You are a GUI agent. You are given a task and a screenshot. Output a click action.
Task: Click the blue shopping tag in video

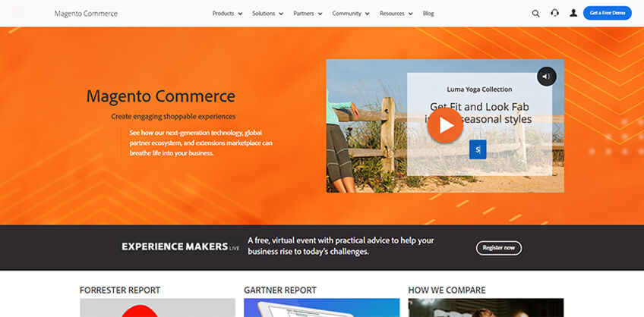[x=478, y=149]
